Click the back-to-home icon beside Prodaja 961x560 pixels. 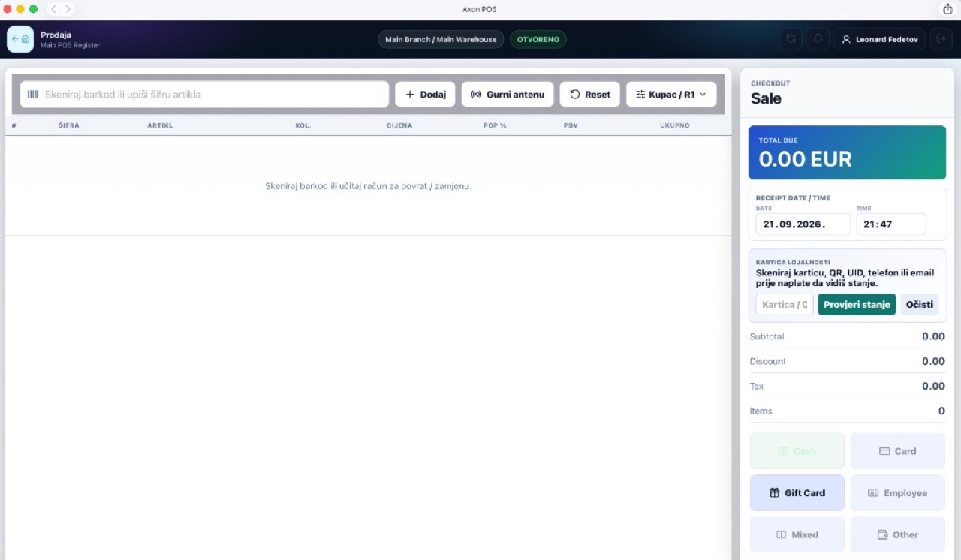pyautogui.click(x=20, y=39)
